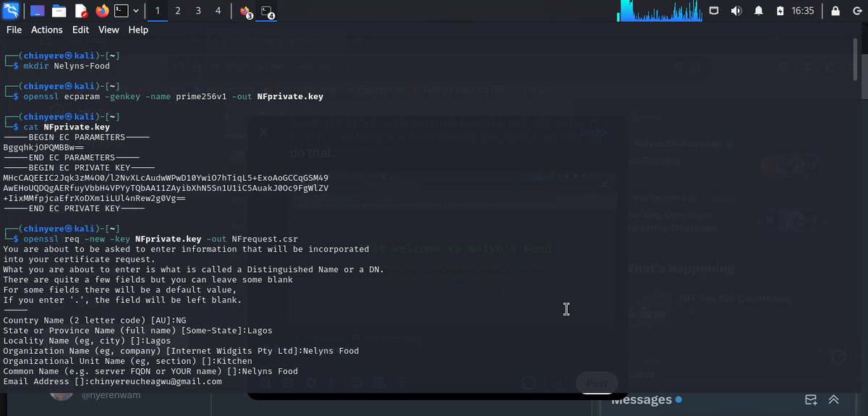Click the log out icon in the panel
868x416 pixels.
tap(856, 11)
